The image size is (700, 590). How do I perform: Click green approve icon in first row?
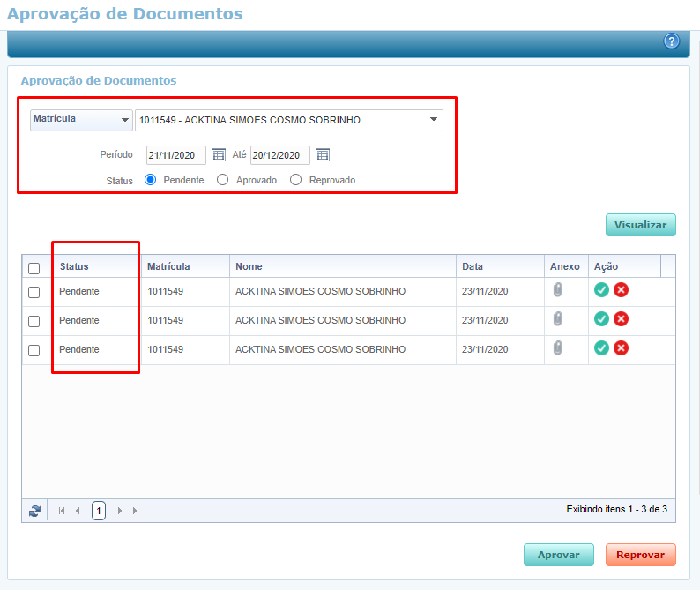pos(601,290)
